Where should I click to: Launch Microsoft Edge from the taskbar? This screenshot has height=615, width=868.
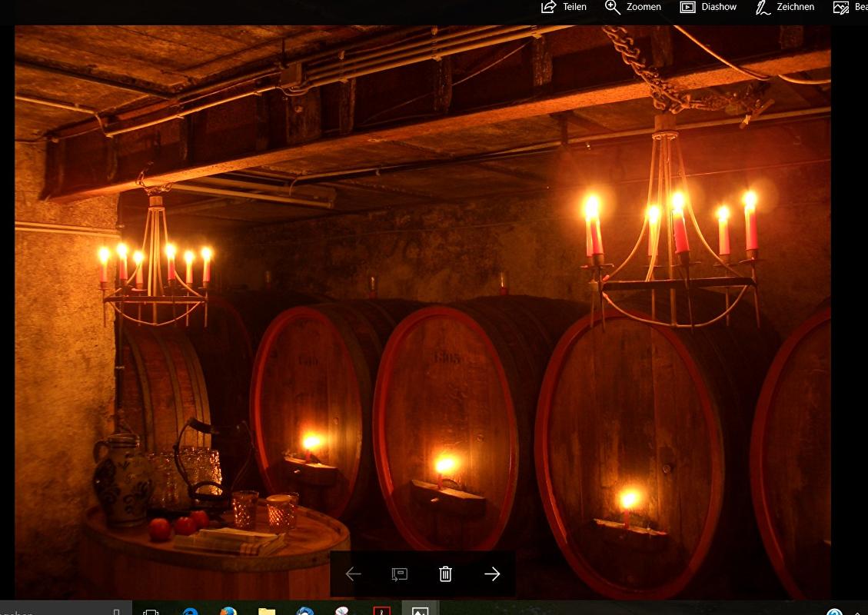point(190,611)
